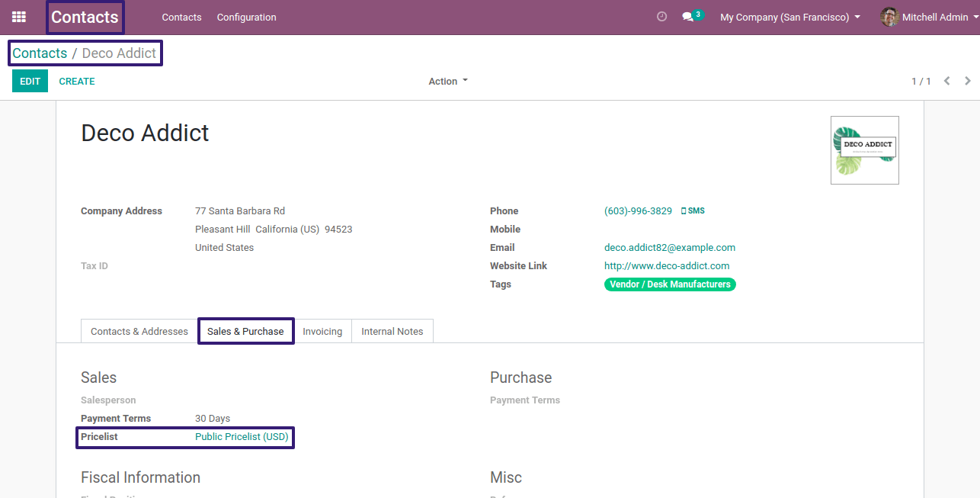
Task: Click the Sales section heading
Action: pyautogui.click(x=98, y=378)
